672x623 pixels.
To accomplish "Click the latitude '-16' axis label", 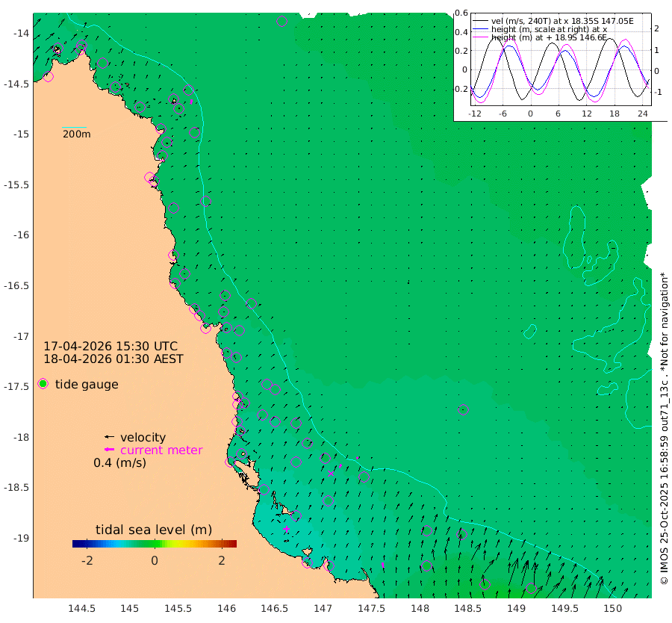I will click(x=22, y=235).
